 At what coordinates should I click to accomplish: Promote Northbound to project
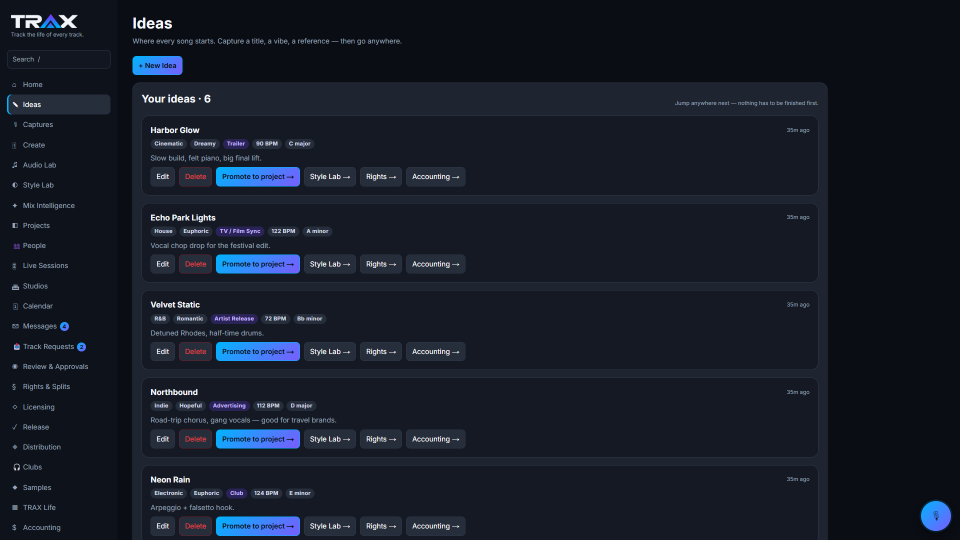click(x=258, y=439)
